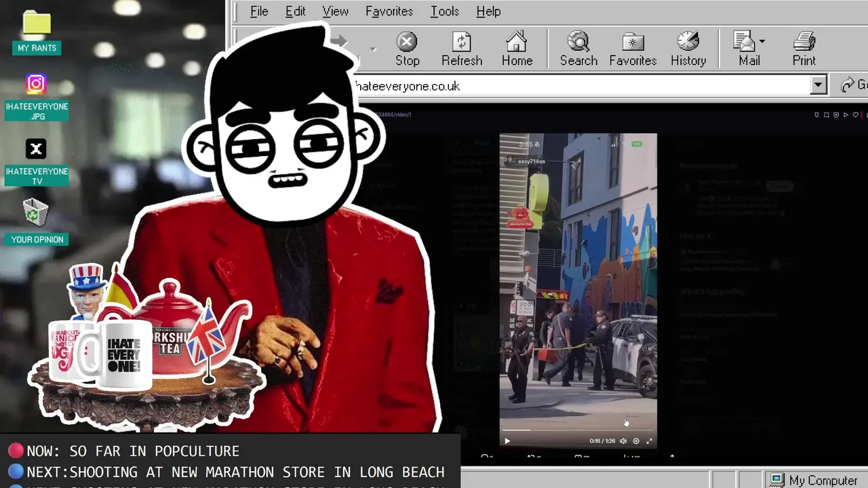Open the YOUR OPINION recycle bin
This screenshot has height=488, width=868.
coord(37,222)
